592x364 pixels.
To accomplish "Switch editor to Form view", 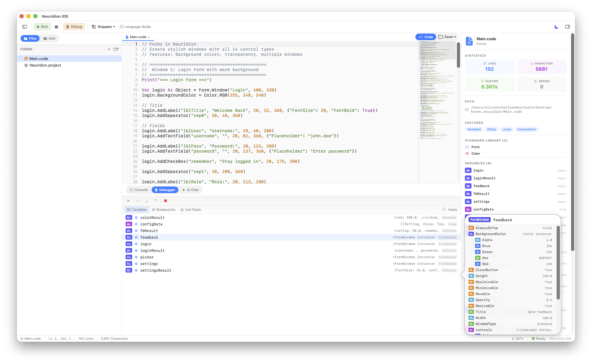I will pyautogui.click(x=447, y=37).
